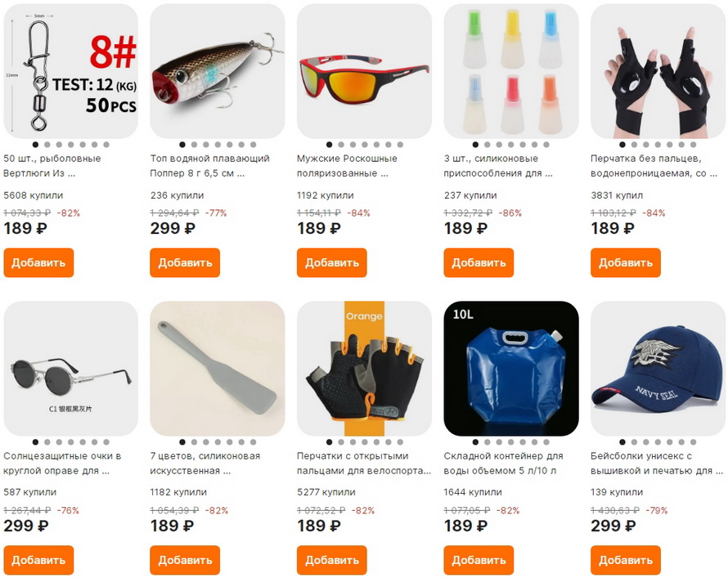
Task: Open the red polarized sunglasses image
Action: click(364, 71)
